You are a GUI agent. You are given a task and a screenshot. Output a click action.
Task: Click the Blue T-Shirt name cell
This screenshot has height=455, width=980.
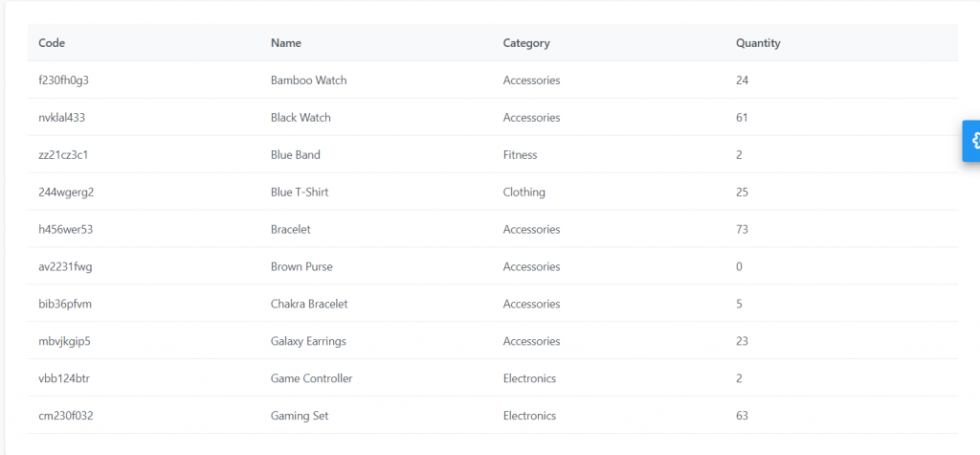point(300,193)
